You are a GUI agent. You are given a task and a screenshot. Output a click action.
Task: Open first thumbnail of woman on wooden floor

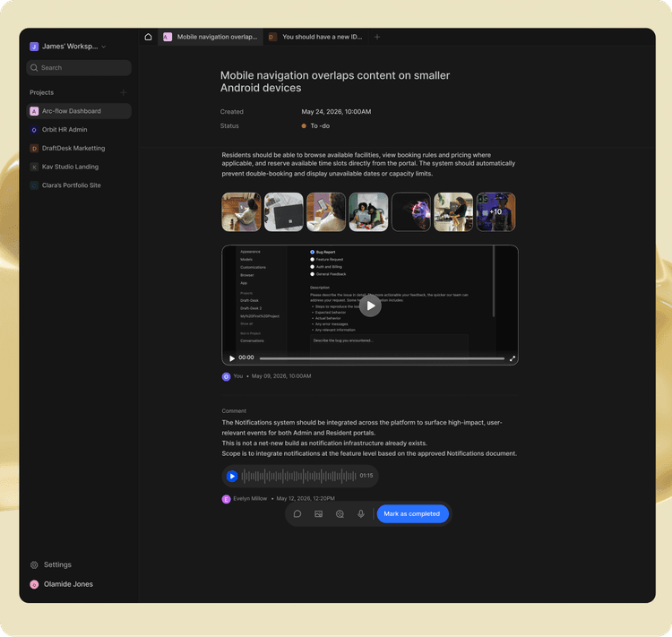coord(241,211)
